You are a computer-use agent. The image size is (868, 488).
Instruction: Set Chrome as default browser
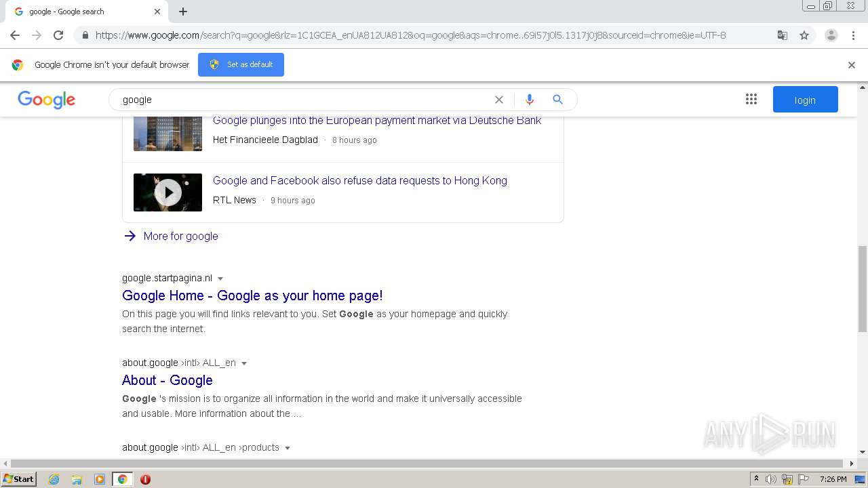(241, 64)
